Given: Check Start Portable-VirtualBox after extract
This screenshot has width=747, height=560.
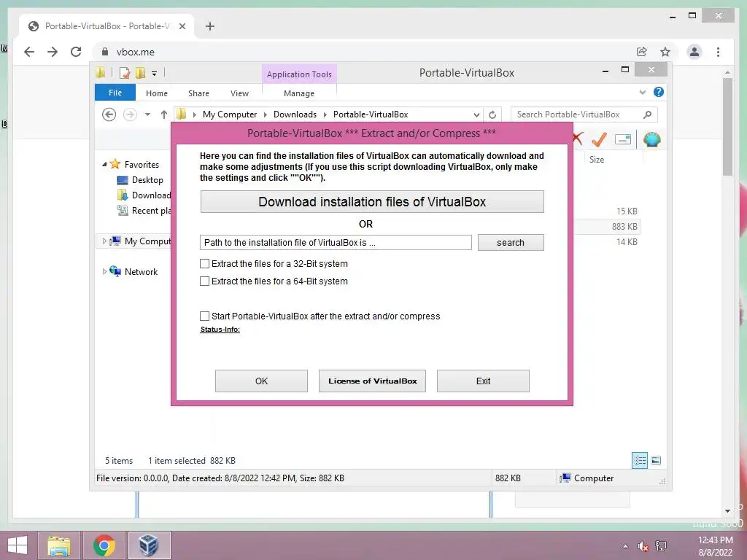Looking at the screenshot, I should click(x=204, y=316).
